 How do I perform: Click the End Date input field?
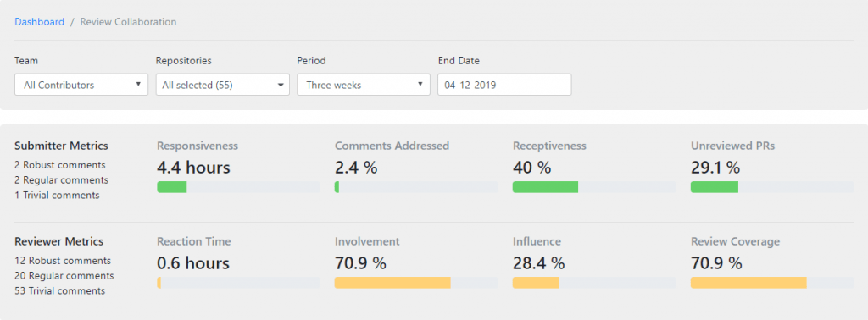pyautogui.click(x=505, y=86)
